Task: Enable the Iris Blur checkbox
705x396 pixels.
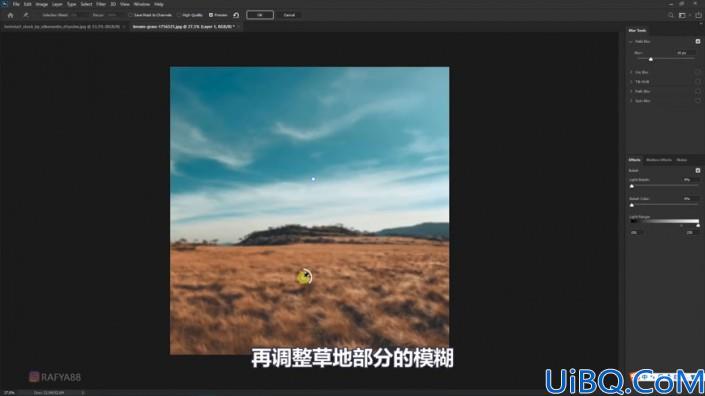Action: pos(698,72)
